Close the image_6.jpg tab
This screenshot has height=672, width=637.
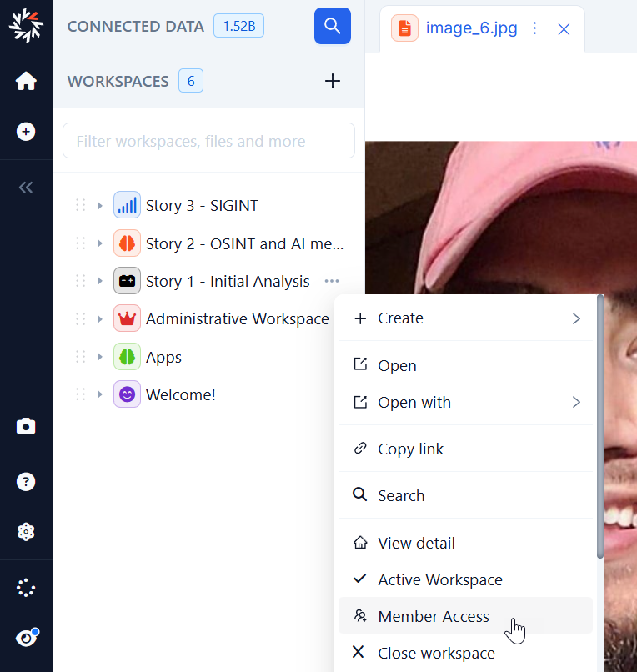point(564,29)
